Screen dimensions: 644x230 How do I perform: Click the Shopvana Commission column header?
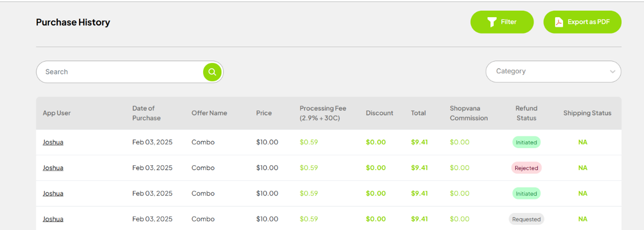coord(468,113)
